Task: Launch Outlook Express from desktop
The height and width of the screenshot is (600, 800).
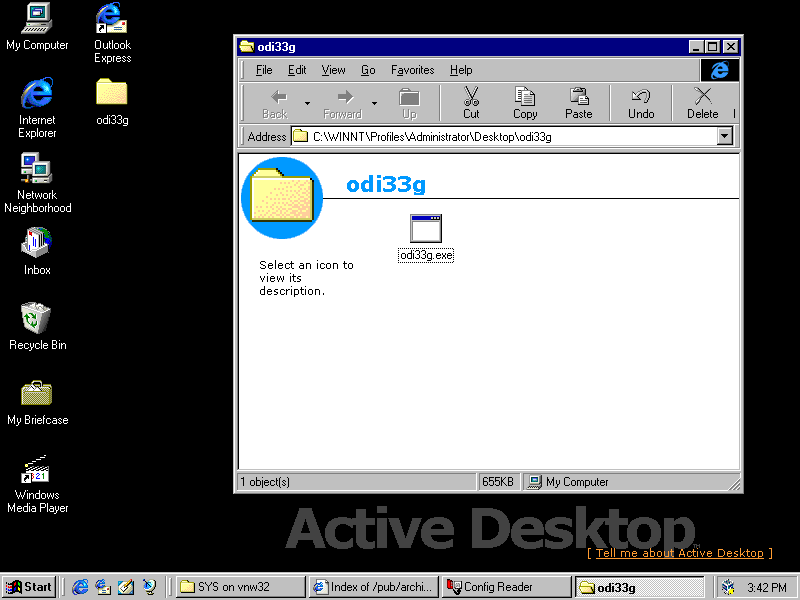Action: click(x=112, y=33)
